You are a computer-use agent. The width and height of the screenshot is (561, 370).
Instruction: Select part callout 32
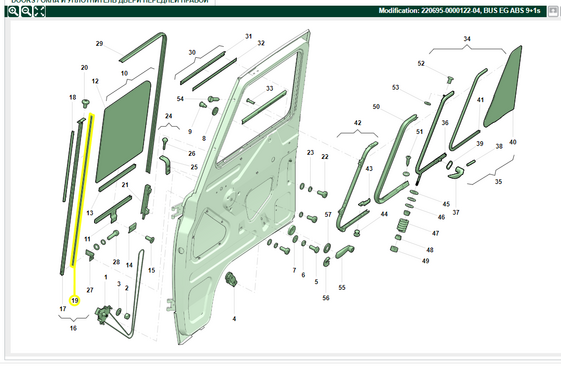[x=261, y=43]
